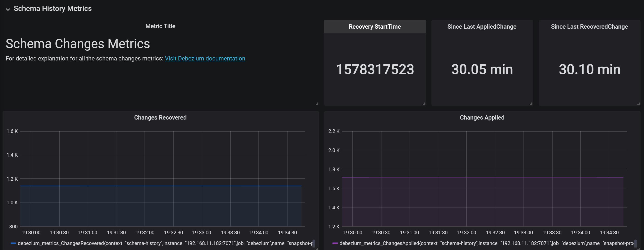
Task: Click the 1578317523 Recovery StartTime value
Action: [375, 69]
